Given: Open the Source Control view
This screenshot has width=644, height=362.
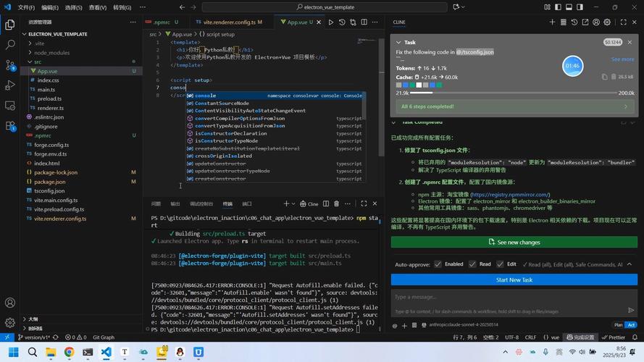Looking at the screenshot, I should [x=10, y=65].
